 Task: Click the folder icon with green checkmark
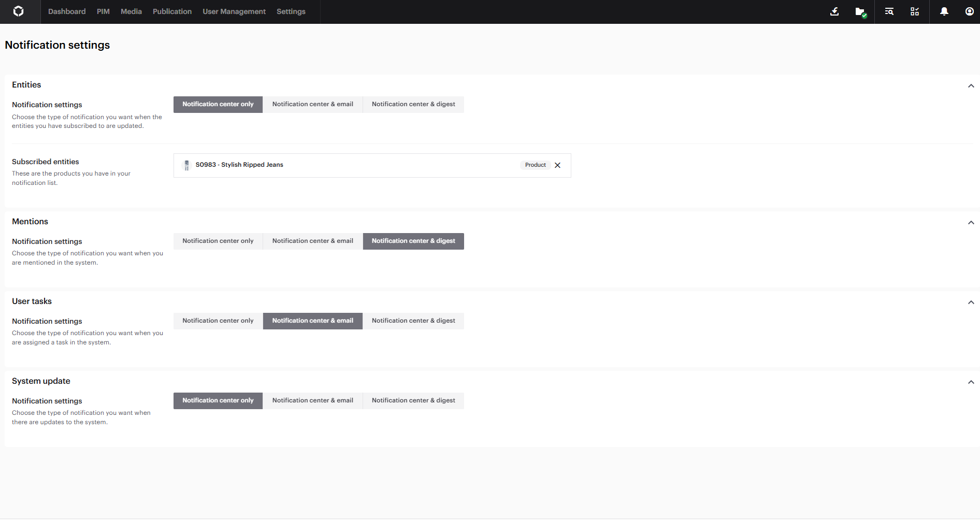pos(860,12)
